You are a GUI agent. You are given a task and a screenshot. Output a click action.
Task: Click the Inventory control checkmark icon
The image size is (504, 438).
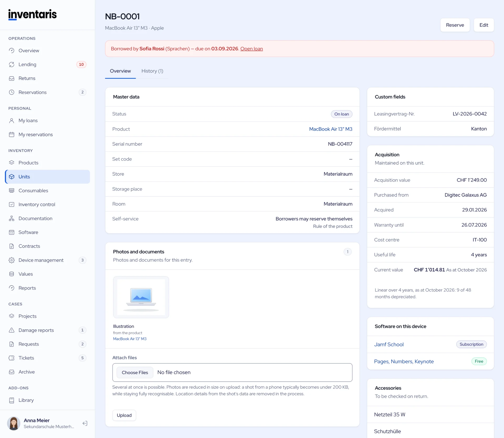pyautogui.click(x=12, y=204)
